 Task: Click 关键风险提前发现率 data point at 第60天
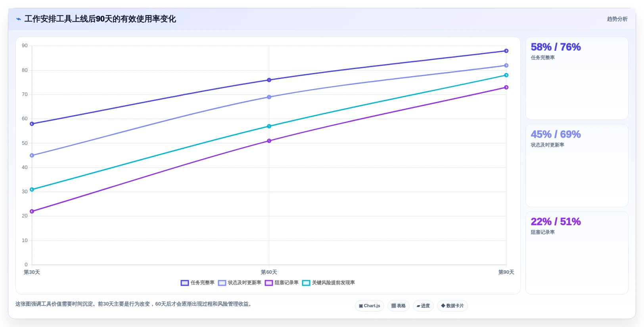coord(269,126)
